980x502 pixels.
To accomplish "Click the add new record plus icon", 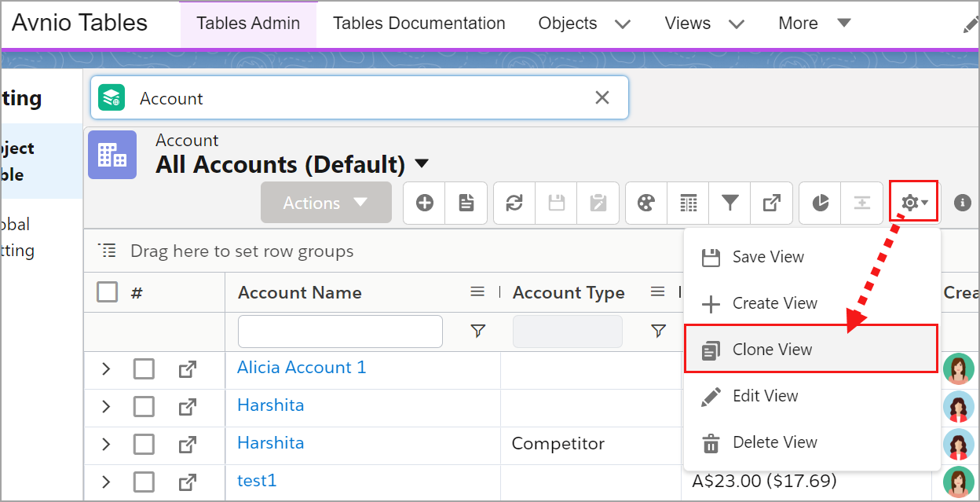I will pos(425,203).
